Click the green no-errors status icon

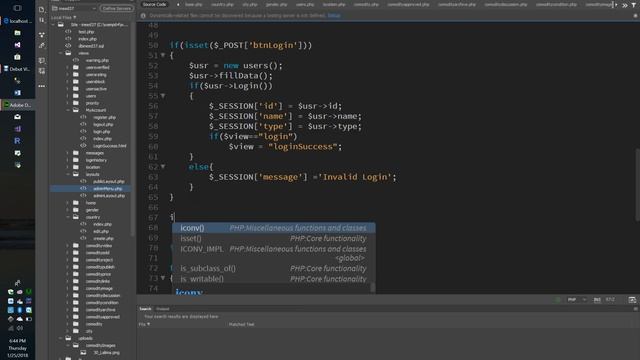tap(558, 300)
